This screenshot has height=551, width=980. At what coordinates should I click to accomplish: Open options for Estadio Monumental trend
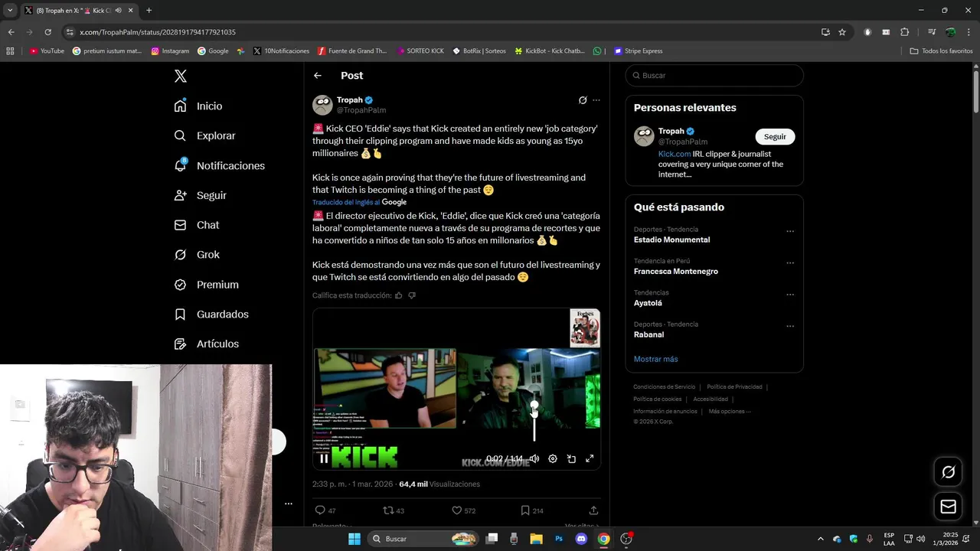pos(790,231)
